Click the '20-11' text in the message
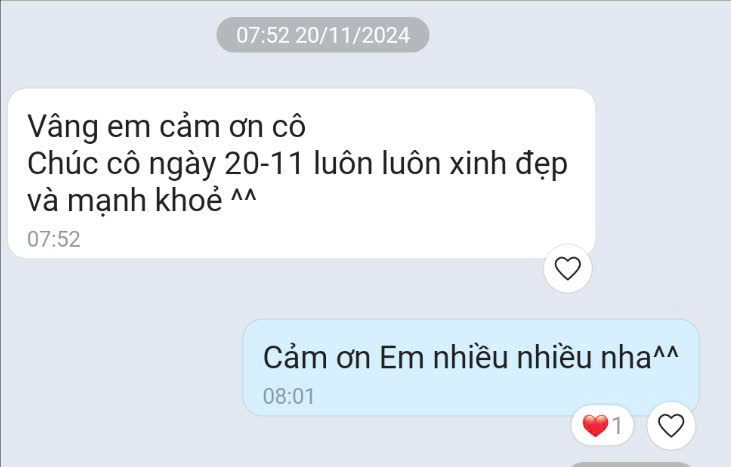 (x=264, y=164)
